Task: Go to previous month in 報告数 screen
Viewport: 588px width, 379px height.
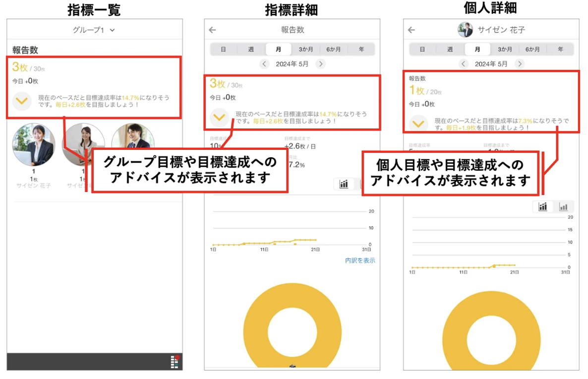Action: (x=264, y=64)
